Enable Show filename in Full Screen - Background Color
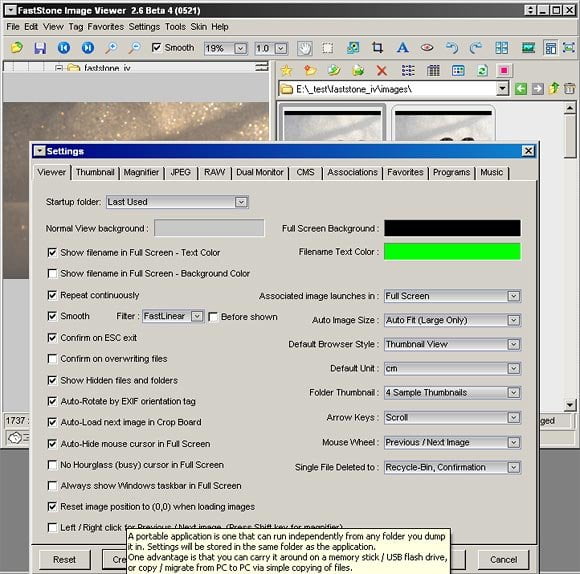Screen dimensions: 580x574 [52, 273]
